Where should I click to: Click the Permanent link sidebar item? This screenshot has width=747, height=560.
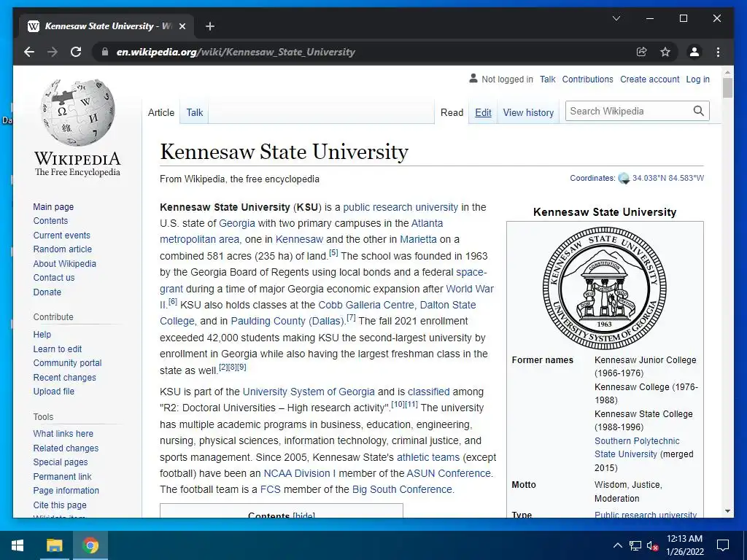click(x=63, y=476)
